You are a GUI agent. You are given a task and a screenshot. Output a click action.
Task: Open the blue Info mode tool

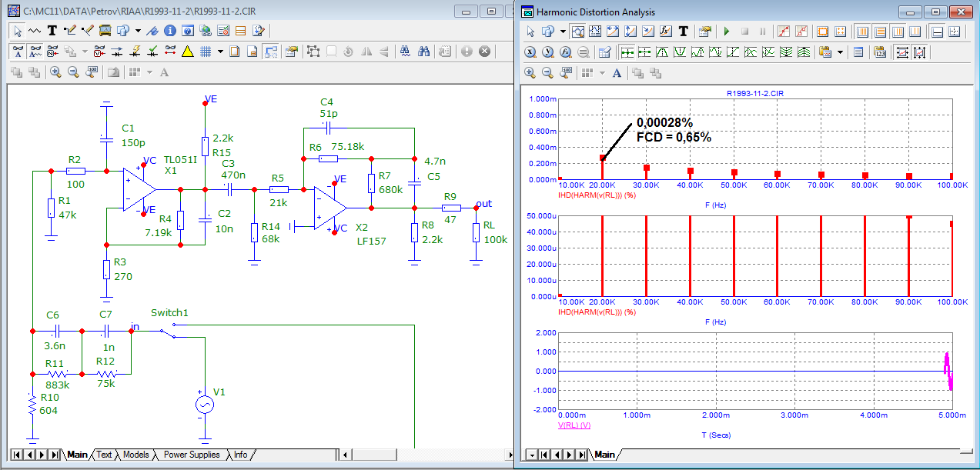click(169, 31)
